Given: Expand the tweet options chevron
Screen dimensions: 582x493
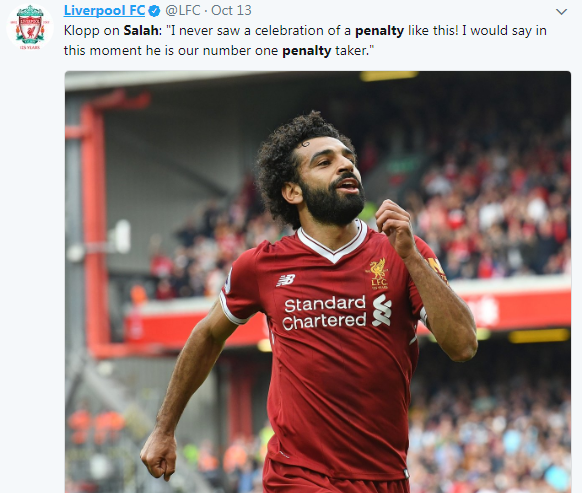Looking at the screenshot, I should click(561, 12).
